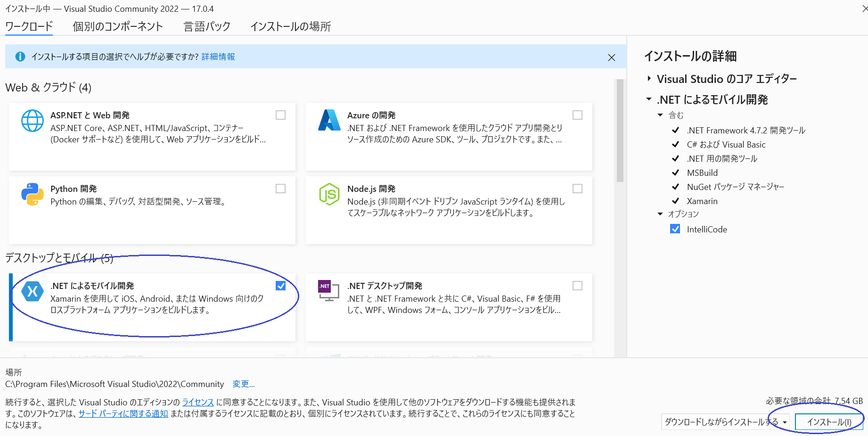Check the Node.js 開発 workload checkbox
The width and height of the screenshot is (868, 436).
pyautogui.click(x=577, y=189)
